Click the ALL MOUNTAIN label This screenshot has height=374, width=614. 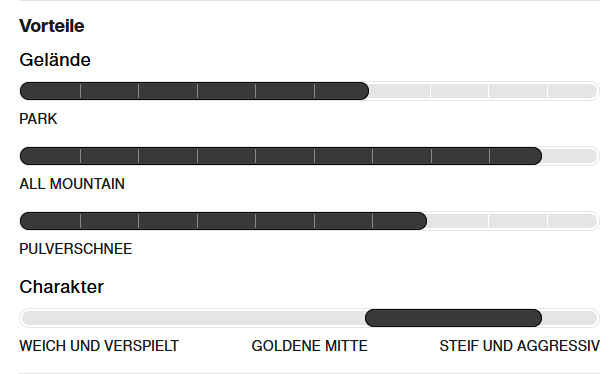coord(72,184)
